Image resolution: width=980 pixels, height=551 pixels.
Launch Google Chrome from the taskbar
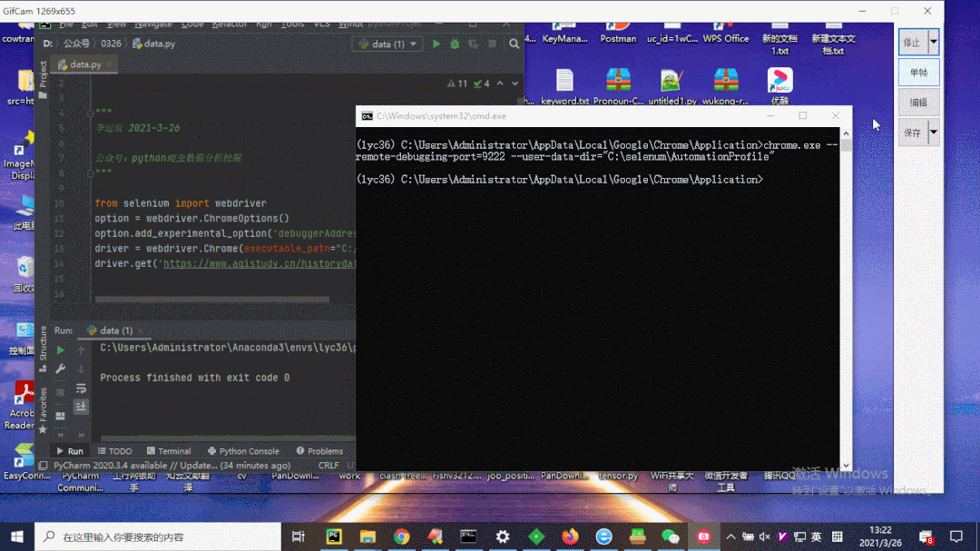[x=401, y=538]
